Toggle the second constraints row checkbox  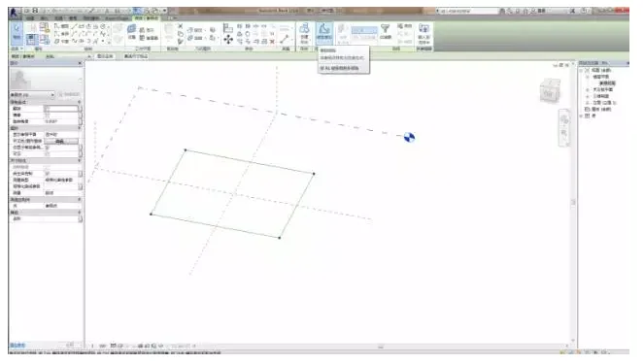point(47,116)
